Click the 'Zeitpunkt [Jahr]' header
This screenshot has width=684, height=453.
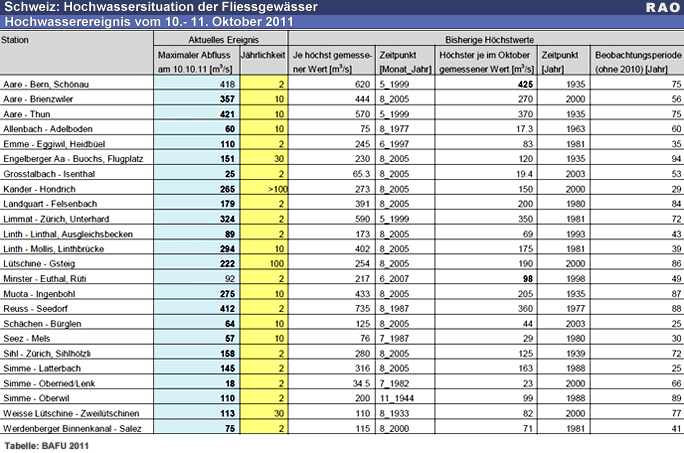(560, 62)
